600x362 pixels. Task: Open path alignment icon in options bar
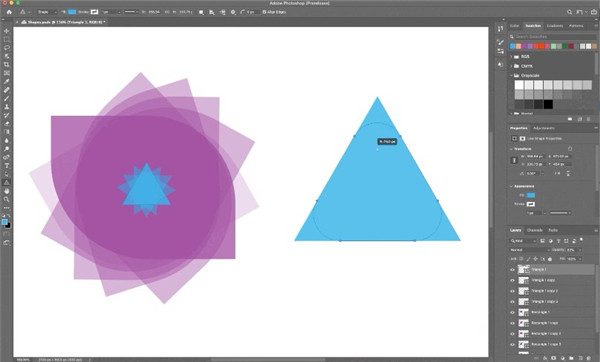point(212,12)
